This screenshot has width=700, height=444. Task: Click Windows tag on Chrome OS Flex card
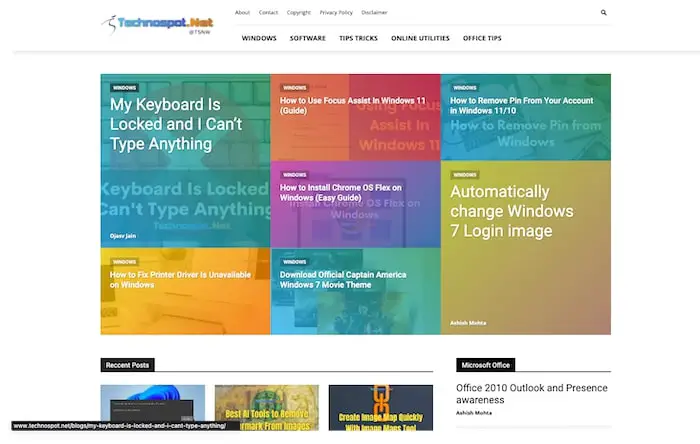295,175
